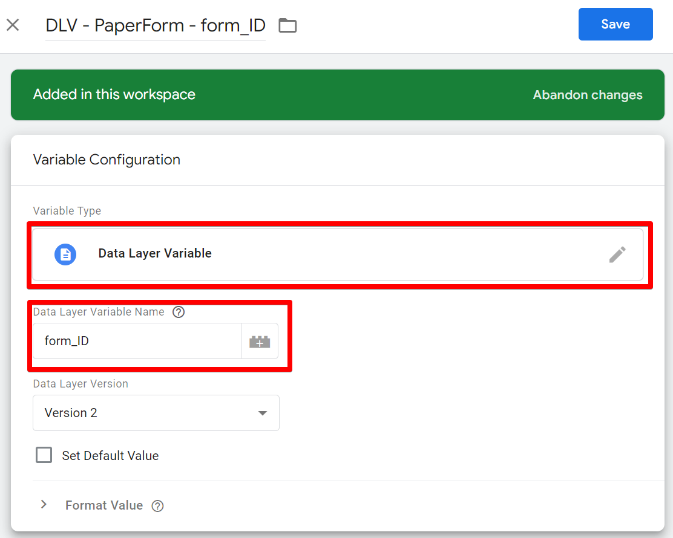Click the Version 2 dropdown arrow

click(x=262, y=413)
